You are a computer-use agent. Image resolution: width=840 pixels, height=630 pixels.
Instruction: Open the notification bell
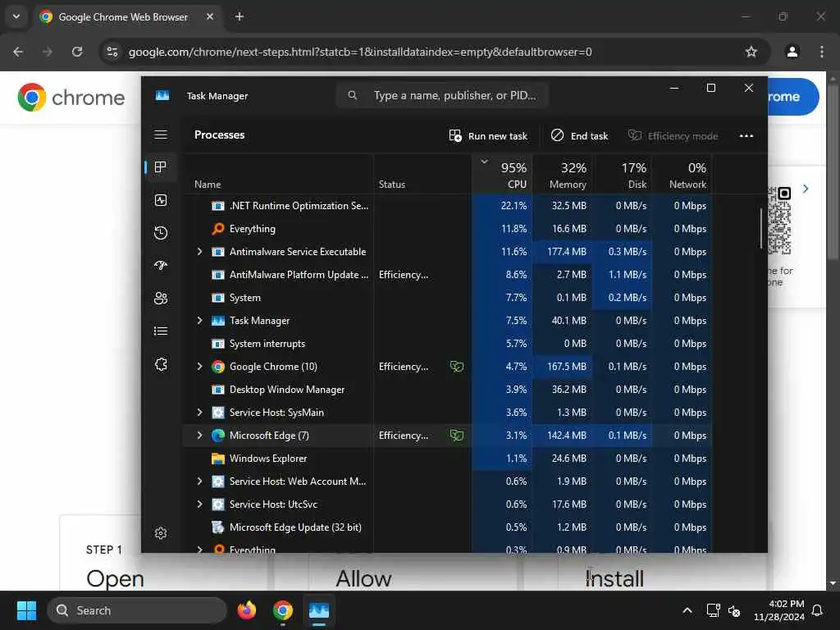click(818, 610)
